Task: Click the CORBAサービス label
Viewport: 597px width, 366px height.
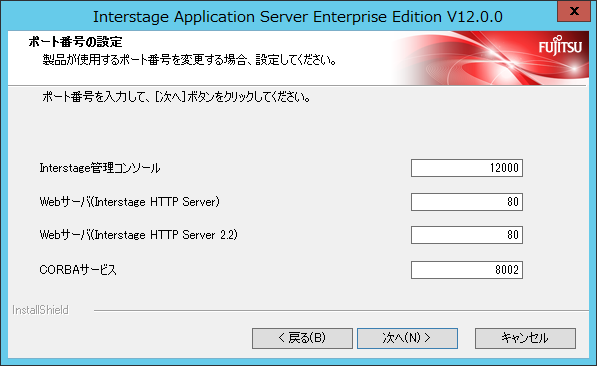Action: coord(78,270)
